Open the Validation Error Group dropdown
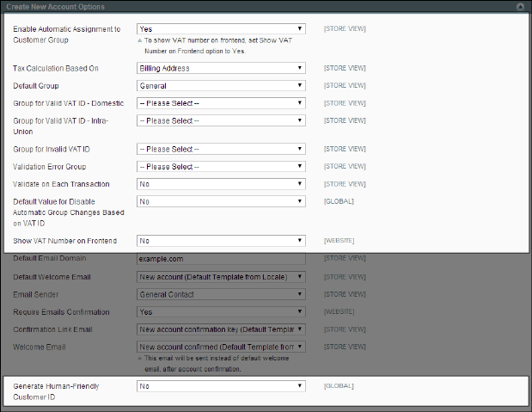The image size is (532, 412). pos(221,167)
